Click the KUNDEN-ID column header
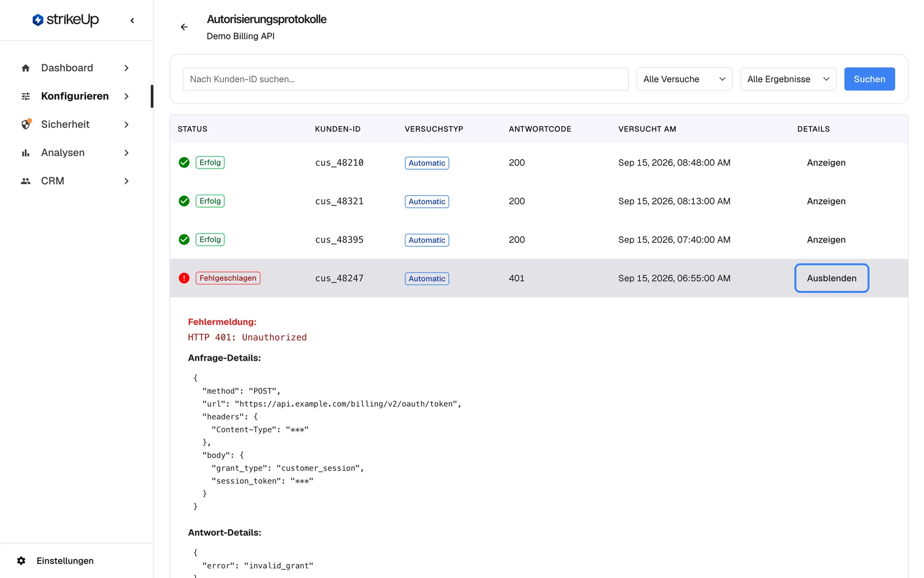This screenshot has height=578, width=924. click(338, 129)
